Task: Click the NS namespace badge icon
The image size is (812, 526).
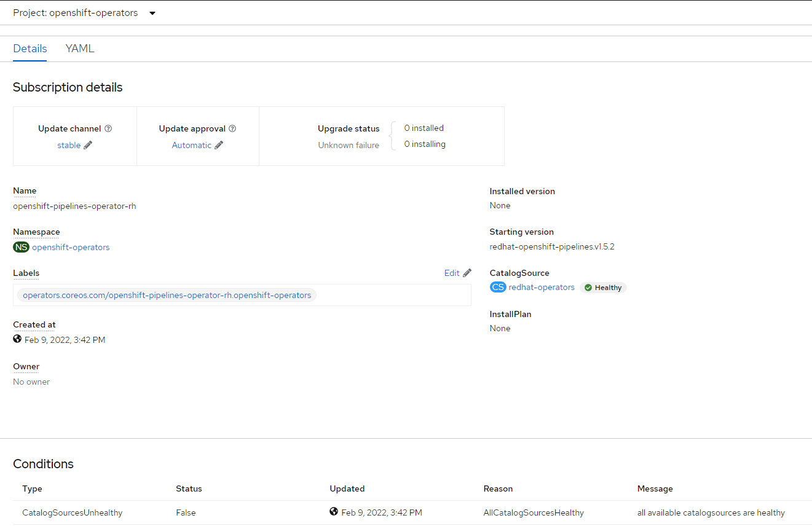Action: click(x=21, y=247)
